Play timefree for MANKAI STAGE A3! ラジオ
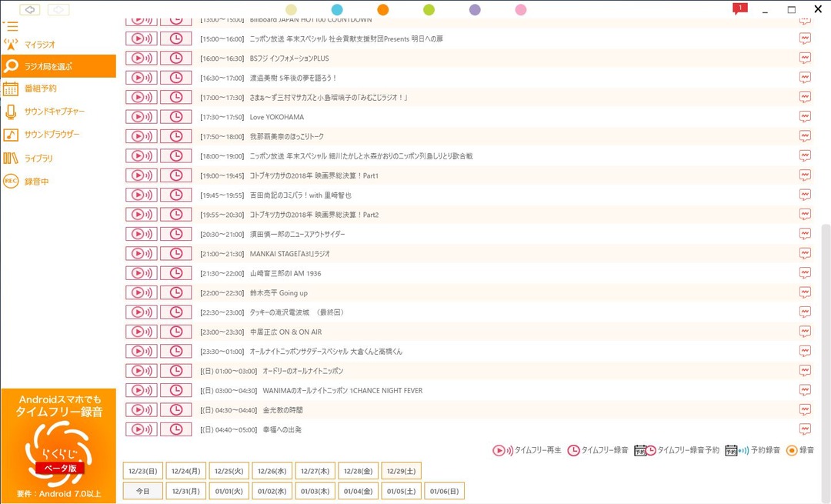Screen dimensions: 831x504 point(142,253)
